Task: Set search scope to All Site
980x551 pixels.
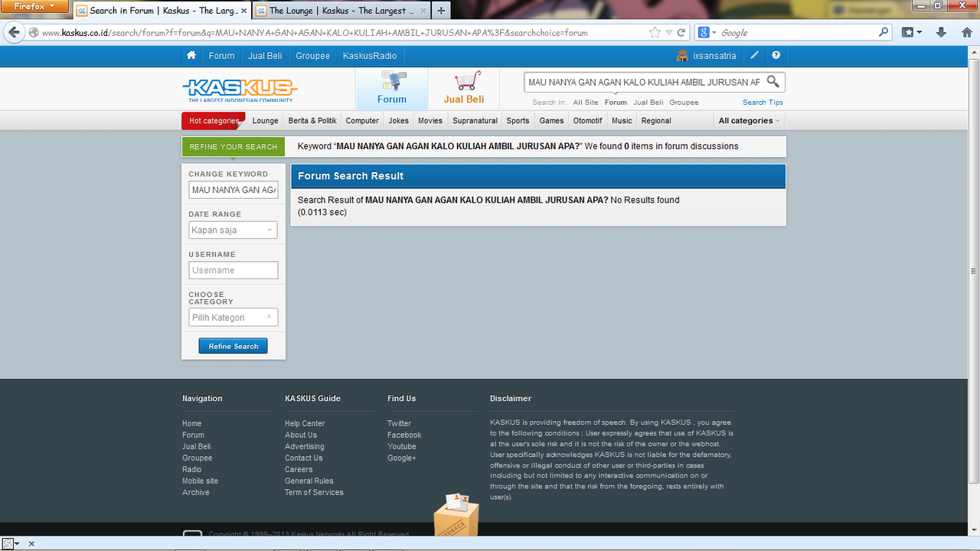Action: [x=586, y=102]
